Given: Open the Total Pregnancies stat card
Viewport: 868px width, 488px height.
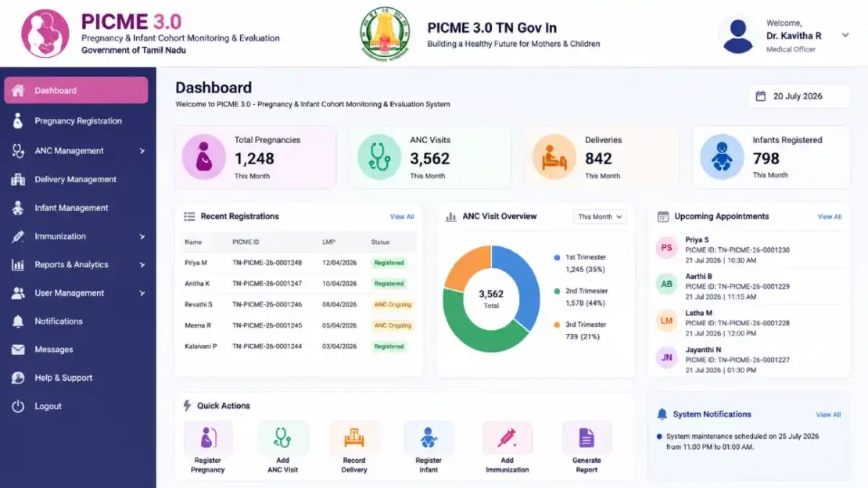Looking at the screenshot, I should coord(255,157).
